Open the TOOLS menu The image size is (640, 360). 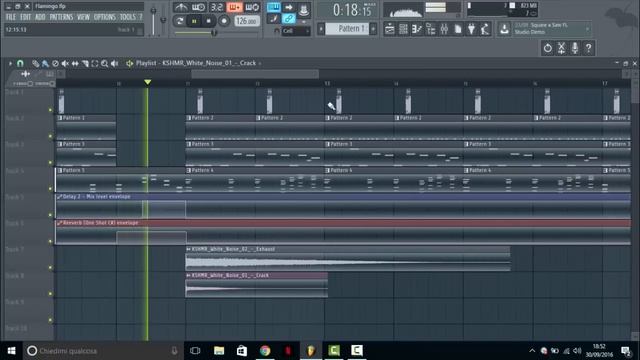[x=127, y=17]
